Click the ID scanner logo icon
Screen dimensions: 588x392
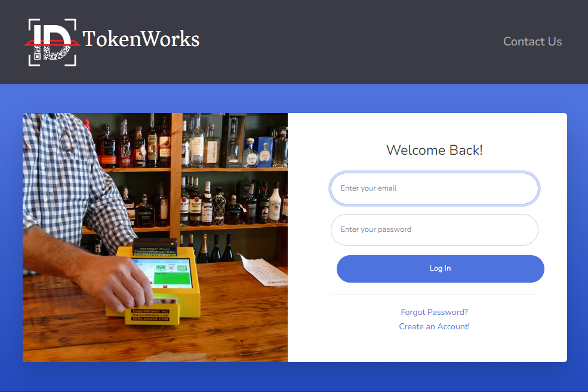point(52,42)
